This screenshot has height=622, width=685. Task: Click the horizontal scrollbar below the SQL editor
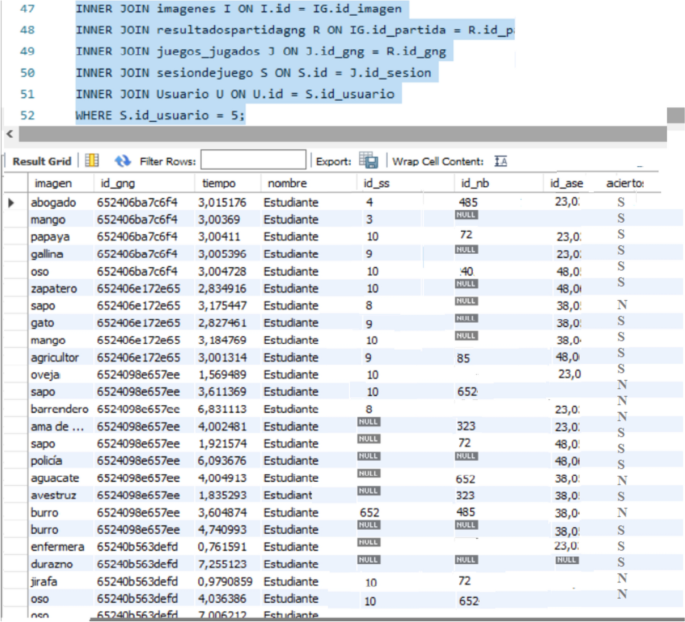point(340,134)
